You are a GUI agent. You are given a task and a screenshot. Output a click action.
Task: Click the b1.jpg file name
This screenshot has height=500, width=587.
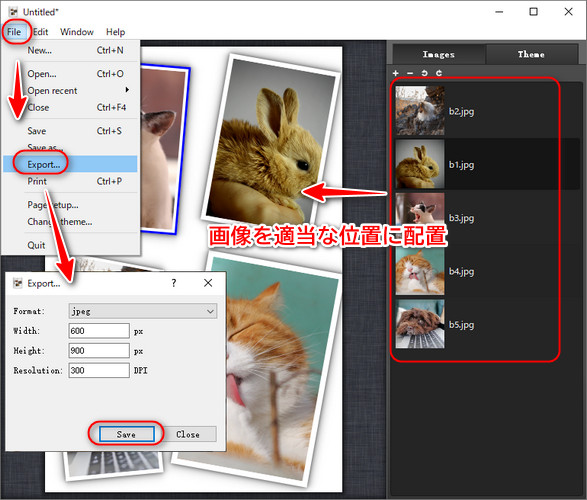pyautogui.click(x=461, y=165)
